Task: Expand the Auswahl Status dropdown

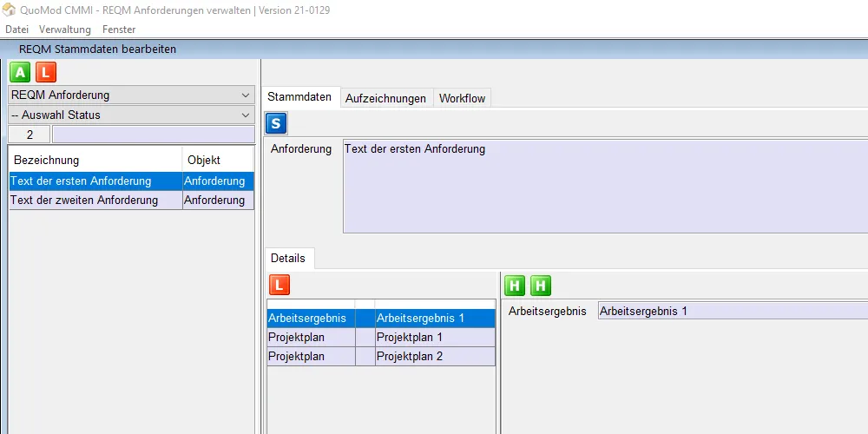Action: click(131, 115)
